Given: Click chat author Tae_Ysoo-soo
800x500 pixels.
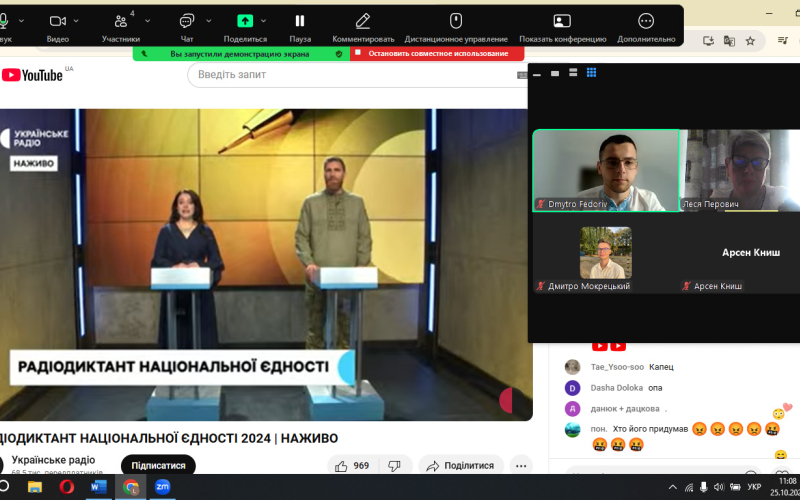Looking at the screenshot, I should click(x=617, y=367).
